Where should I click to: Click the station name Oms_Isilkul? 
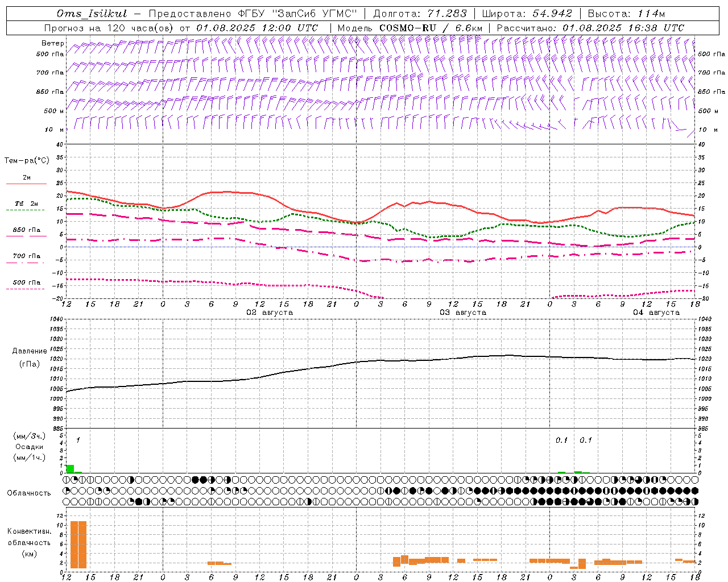tap(92, 14)
